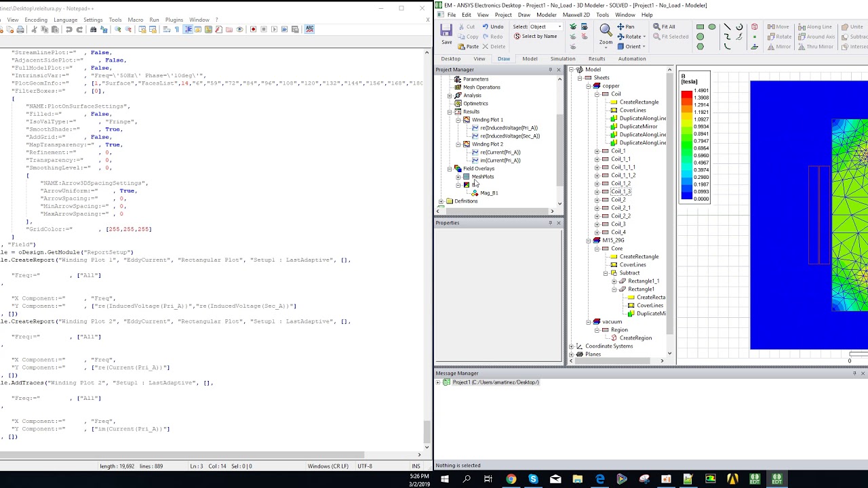Image resolution: width=868 pixels, height=488 pixels.
Task: Click the Select by Name button
Action: coord(536,37)
